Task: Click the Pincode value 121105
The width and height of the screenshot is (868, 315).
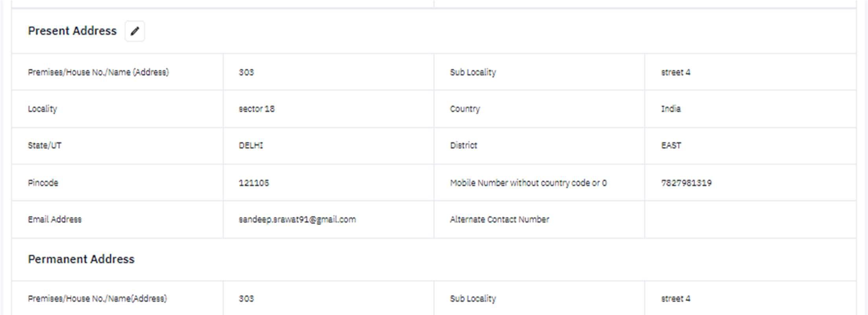Action: pos(254,183)
